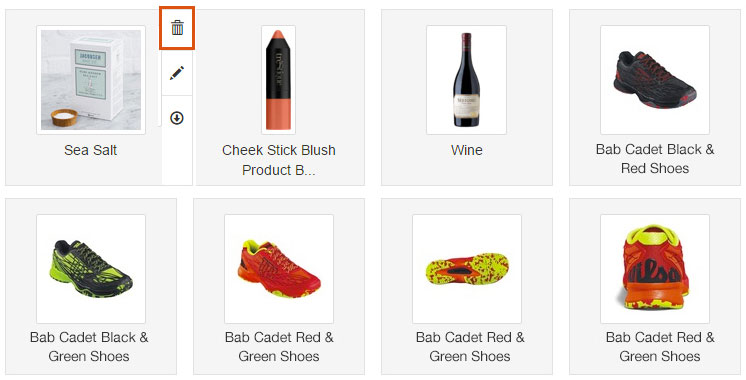The width and height of the screenshot is (746, 380).
Task: Choose the red shoe heel-view thumbnail
Action: pos(655,269)
